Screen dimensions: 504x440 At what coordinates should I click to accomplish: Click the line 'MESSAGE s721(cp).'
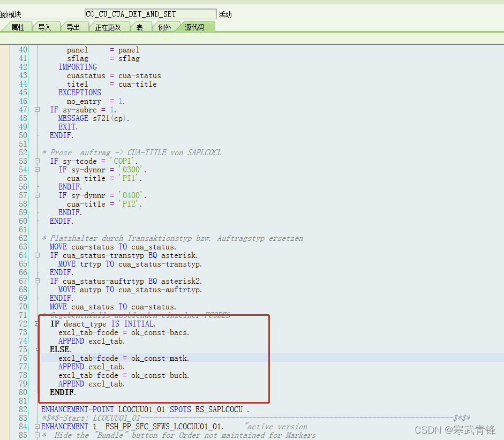pos(94,118)
